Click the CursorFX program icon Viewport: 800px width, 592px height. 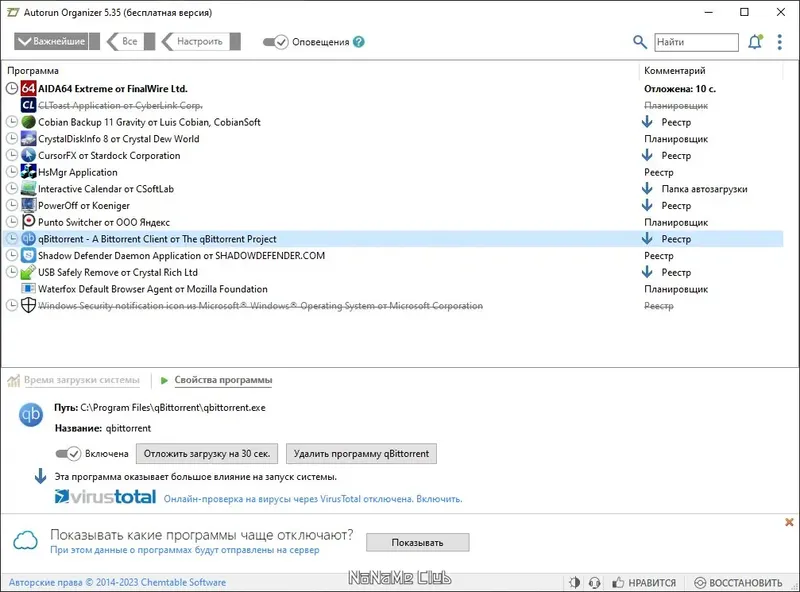[29, 155]
